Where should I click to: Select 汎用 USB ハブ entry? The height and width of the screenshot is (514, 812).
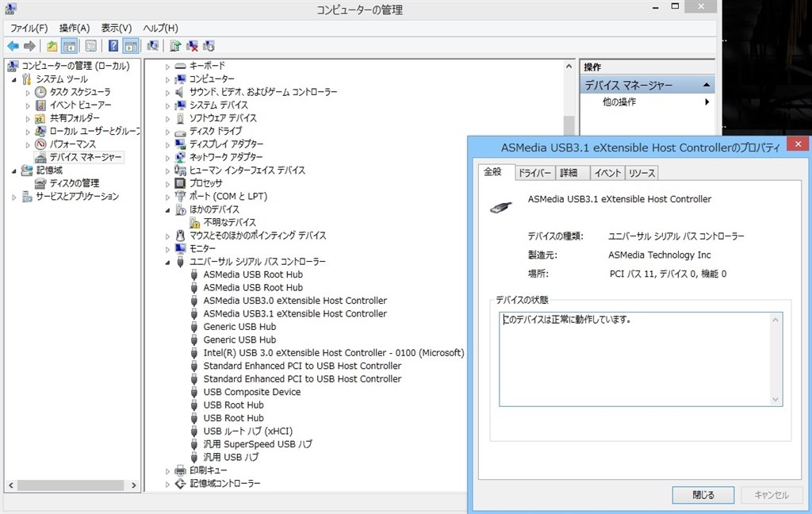pyautogui.click(x=231, y=457)
